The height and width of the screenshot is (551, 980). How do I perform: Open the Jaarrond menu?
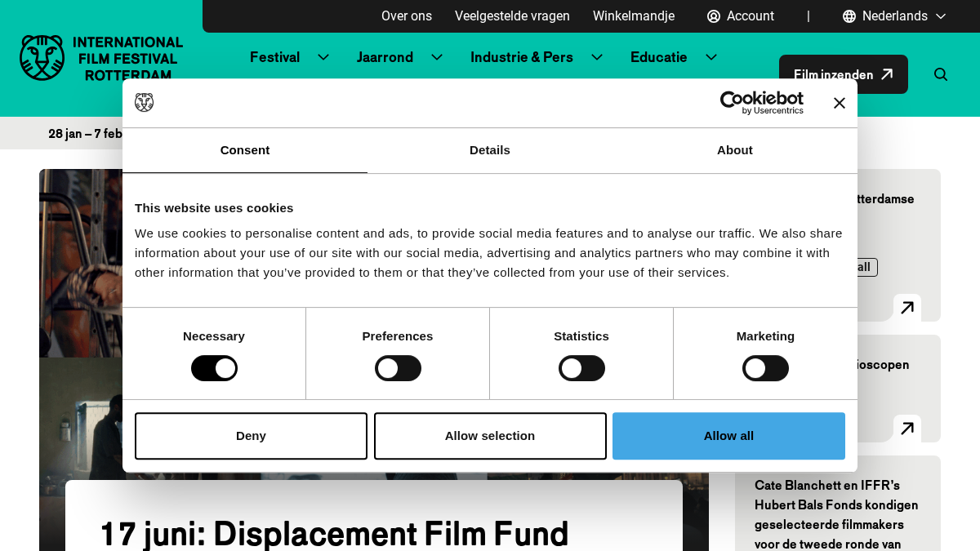pyautogui.click(x=385, y=57)
